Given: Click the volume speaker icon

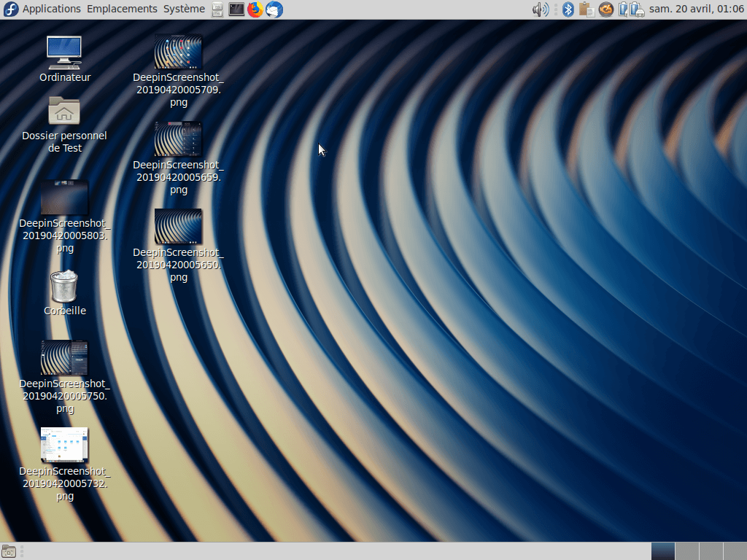Looking at the screenshot, I should [541, 9].
